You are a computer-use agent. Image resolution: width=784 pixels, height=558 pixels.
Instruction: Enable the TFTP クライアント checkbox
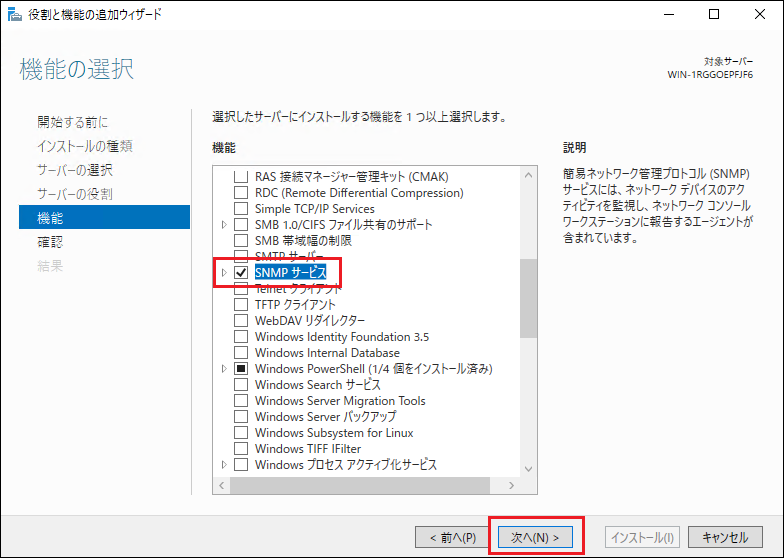[240, 304]
